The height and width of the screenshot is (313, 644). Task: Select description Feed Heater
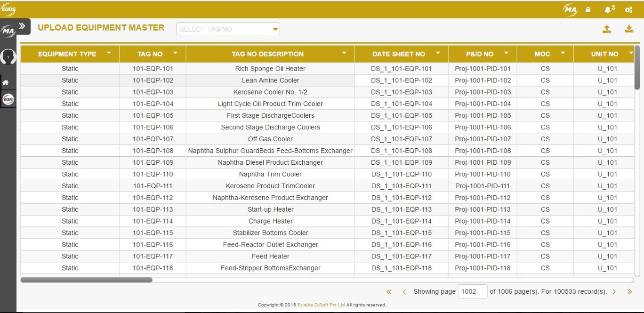tap(271, 257)
